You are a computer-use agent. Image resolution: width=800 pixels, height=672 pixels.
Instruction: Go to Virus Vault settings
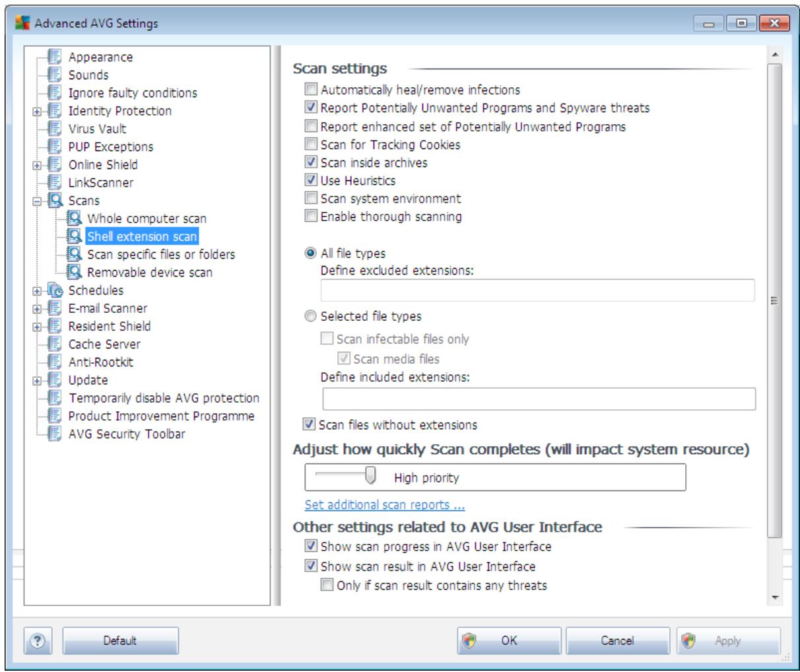point(97,129)
